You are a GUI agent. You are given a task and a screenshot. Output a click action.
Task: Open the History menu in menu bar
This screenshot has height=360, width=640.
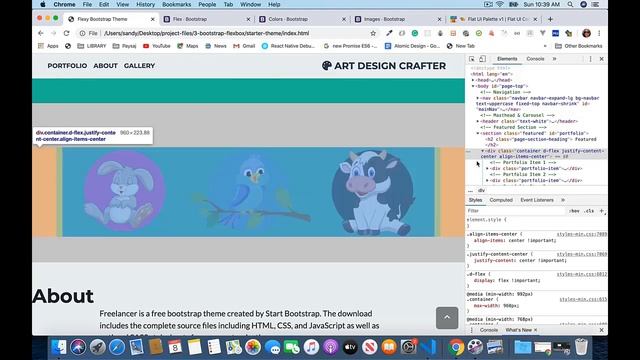pyautogui.click(x=145, y=4)
